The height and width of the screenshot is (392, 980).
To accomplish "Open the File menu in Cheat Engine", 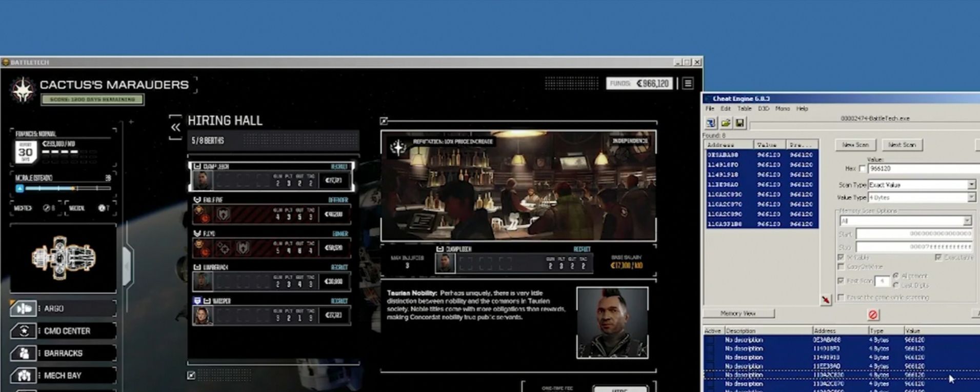I will pos(710,109).
